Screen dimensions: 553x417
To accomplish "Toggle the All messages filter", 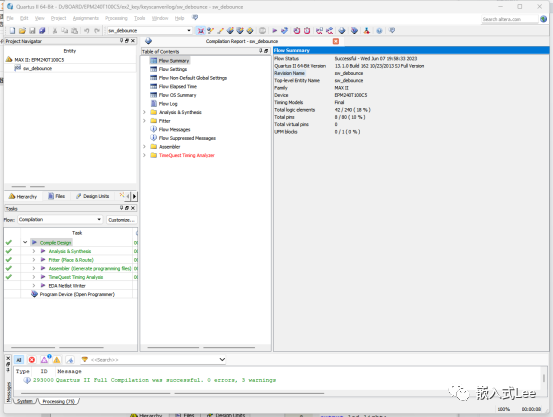I will coord(19,360).
